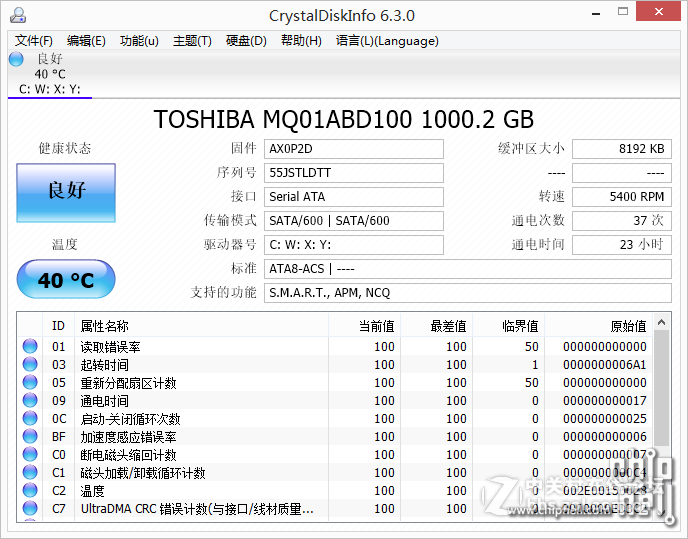This screenshot has width=688, height=539.
Task: Select the 启动-关闭循环次数 attribute row
Action: [x=335, y=418]
